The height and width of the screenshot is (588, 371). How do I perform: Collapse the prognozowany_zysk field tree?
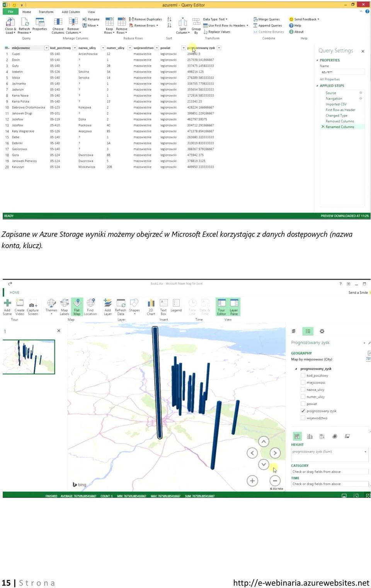point(296,369)
